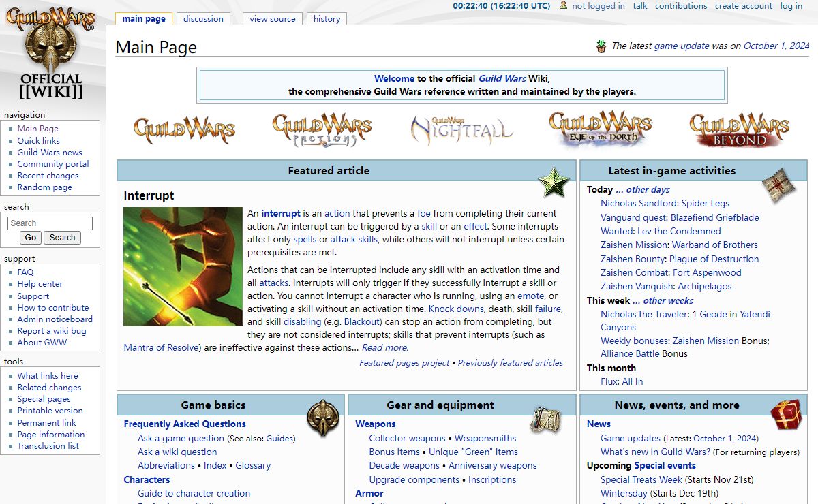Click the Welcome link in the banner

point(394,78)
